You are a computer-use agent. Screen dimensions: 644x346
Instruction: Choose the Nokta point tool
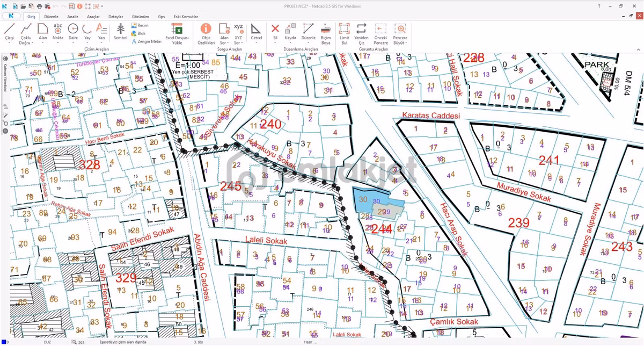[58, 32]
